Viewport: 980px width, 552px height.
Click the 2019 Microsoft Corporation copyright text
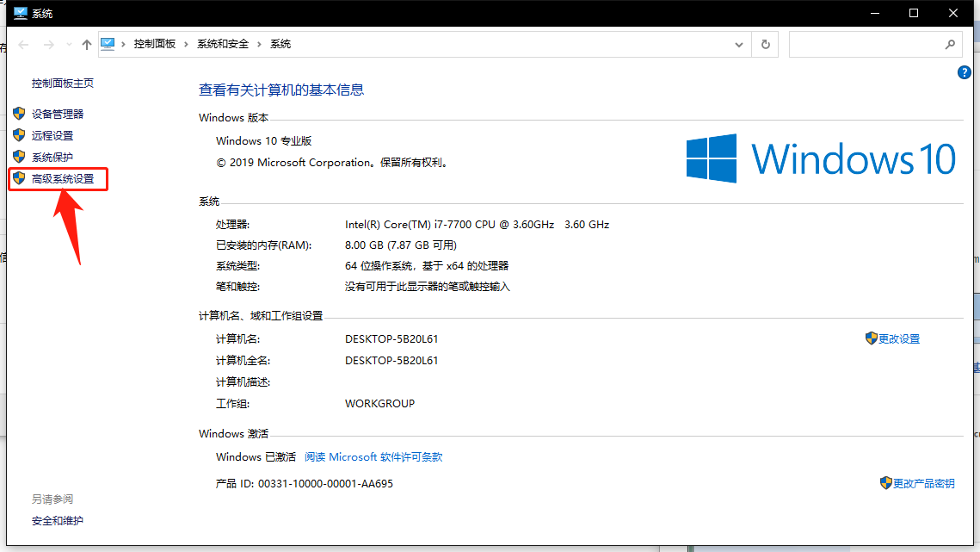pos(332,163)
